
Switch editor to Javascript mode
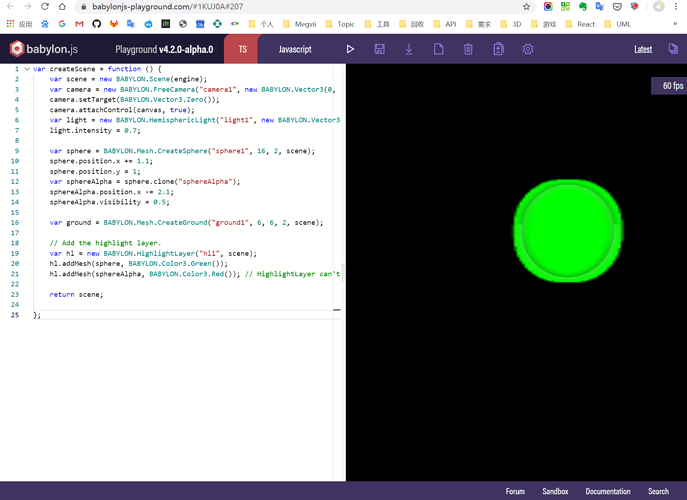point(294,49)
